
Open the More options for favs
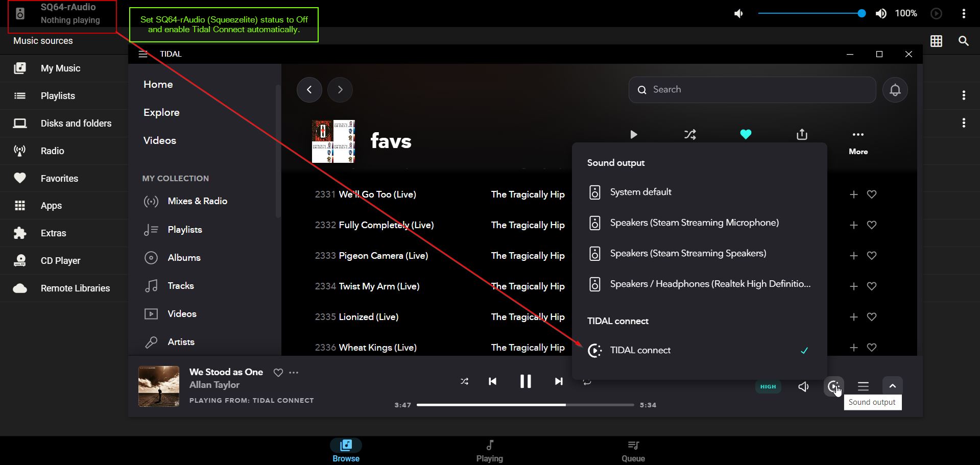click(x=858, y=142)
